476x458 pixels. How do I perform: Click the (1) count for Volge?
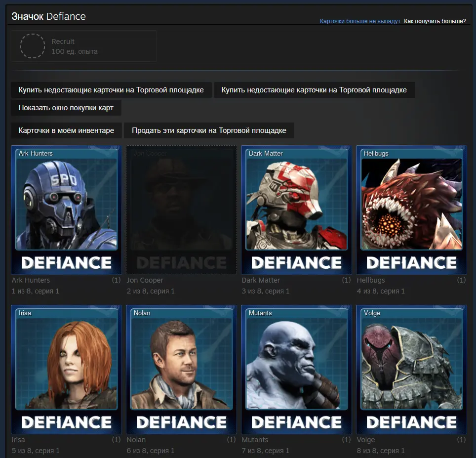[x=461, y=440]
